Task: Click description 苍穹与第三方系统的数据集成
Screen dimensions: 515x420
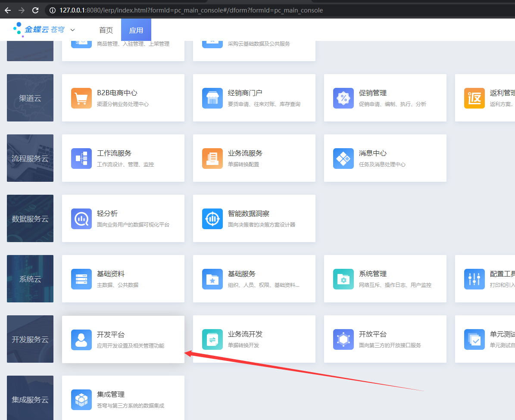Action: [x=131, y=406]
